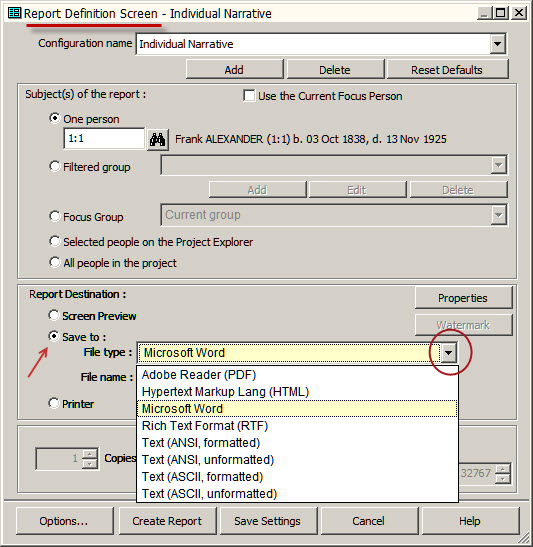Open the Properties button
Screen dimensions: 533x547
(463, 298)
